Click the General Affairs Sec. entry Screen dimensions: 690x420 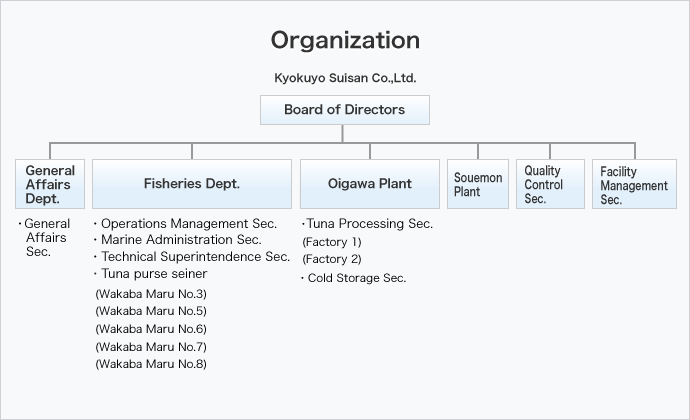point(44,237)
